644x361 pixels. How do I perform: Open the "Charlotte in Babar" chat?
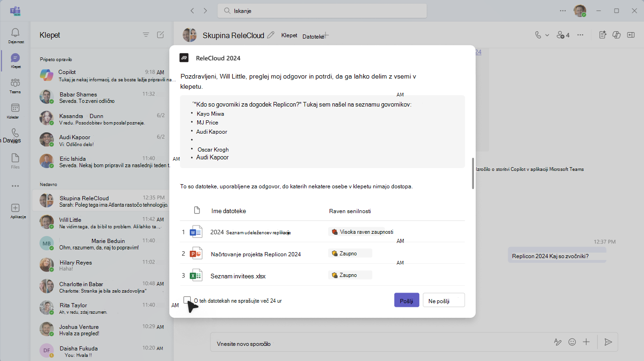pyautogui.click(x=102, y=287)
